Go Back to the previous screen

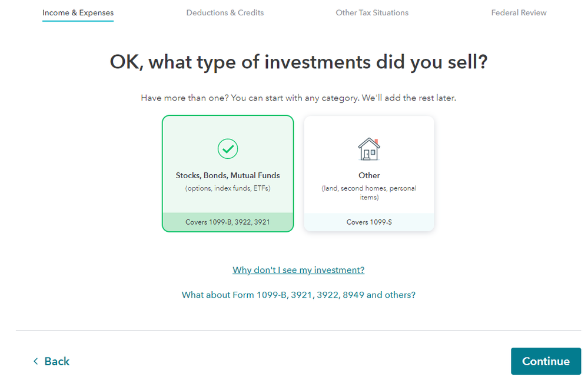point(51,361)
